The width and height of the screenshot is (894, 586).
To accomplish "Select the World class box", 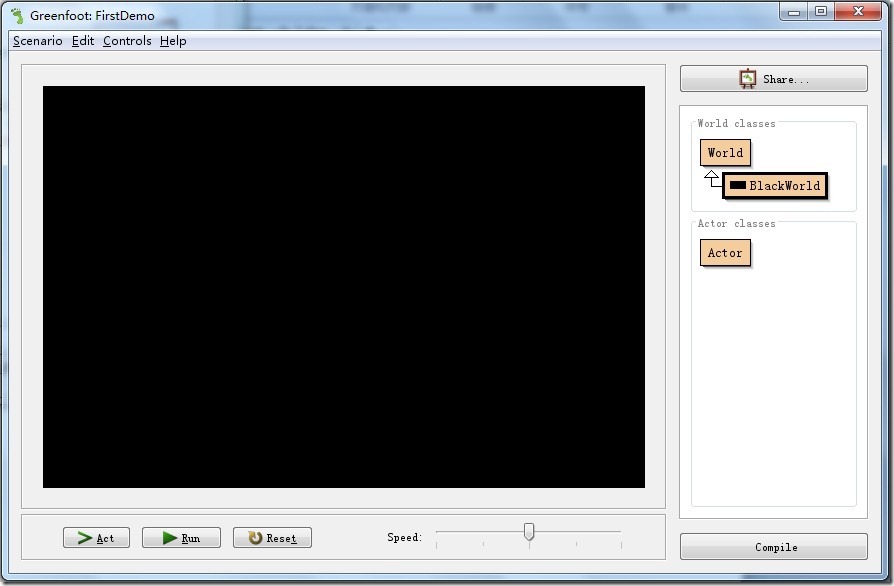I will 725,152.
